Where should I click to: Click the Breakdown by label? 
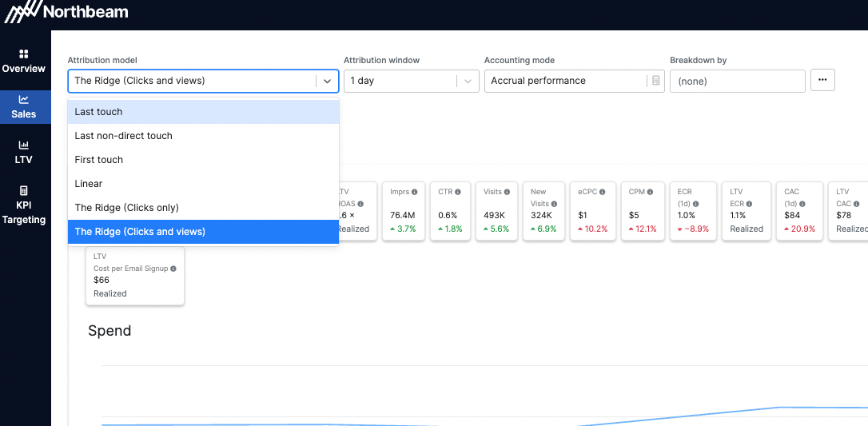point(698,60)
